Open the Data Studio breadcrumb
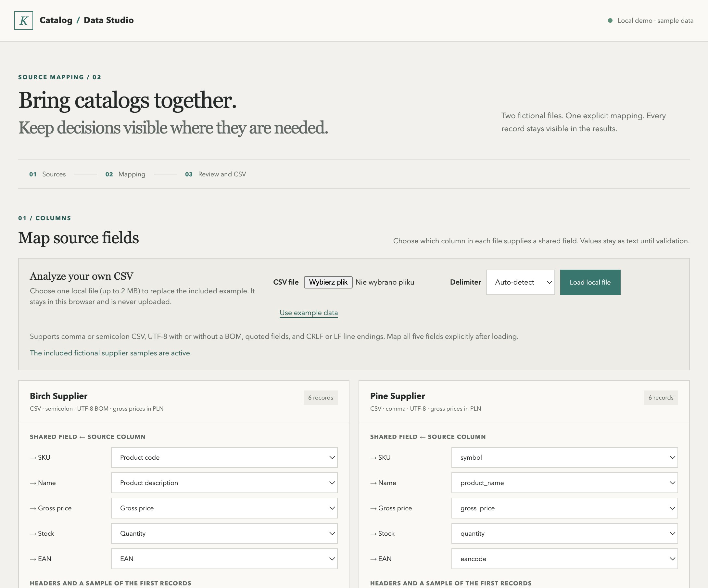 pyautogui.click(x=108, y=20)
